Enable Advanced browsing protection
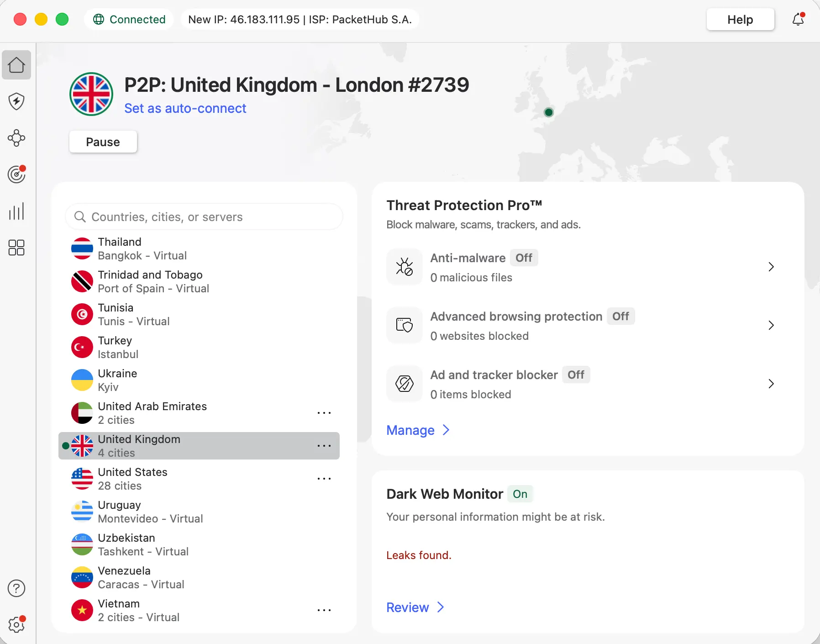The image size is (820, 644). (620, 316)
